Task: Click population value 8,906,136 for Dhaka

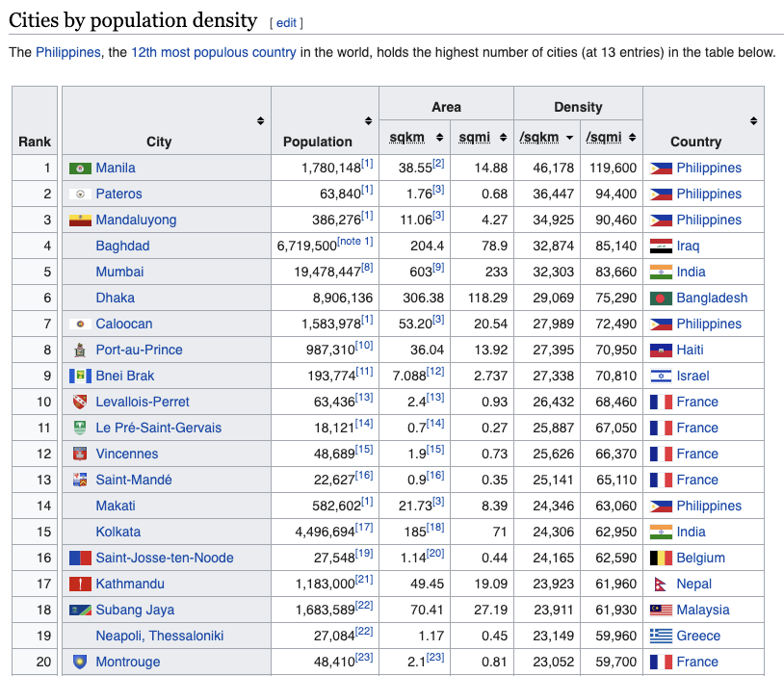Action: pos(343,298)
